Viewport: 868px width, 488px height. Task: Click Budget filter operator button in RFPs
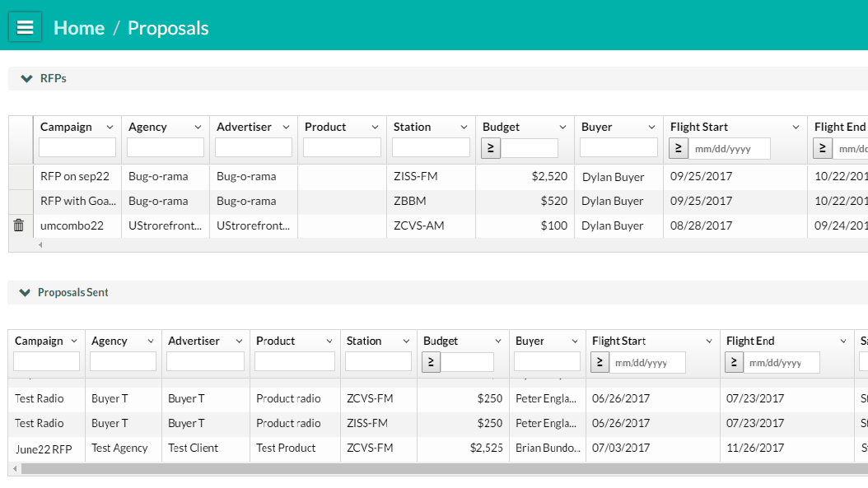click(490, 148)
